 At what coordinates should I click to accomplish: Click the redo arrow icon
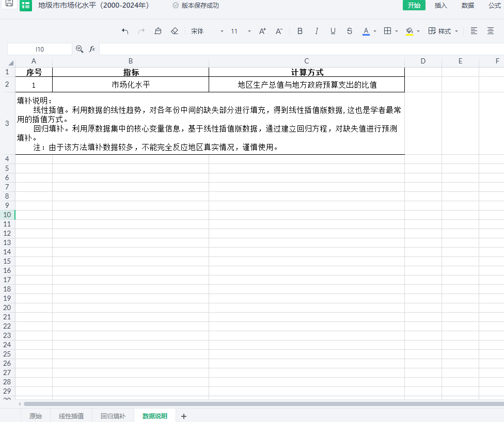point(141,31)
